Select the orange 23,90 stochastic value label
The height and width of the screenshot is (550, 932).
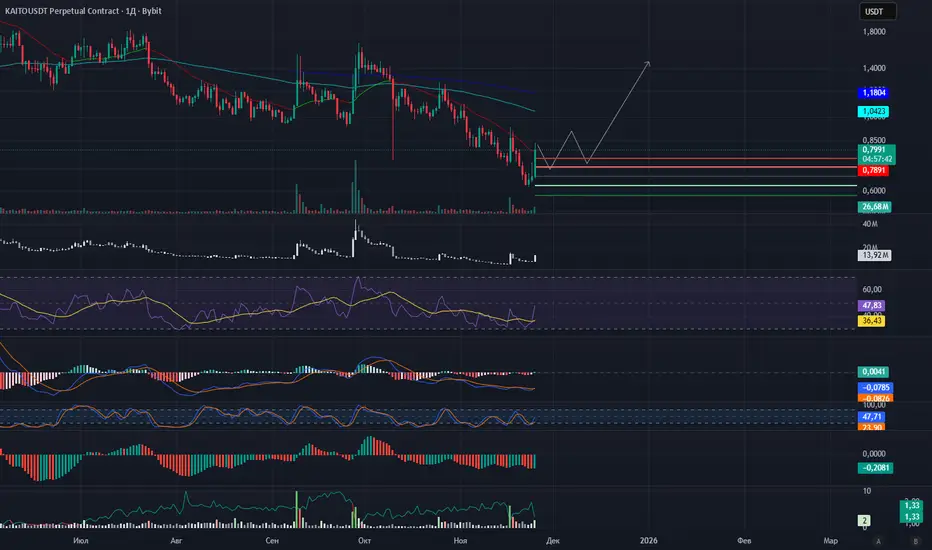[871, 427]
